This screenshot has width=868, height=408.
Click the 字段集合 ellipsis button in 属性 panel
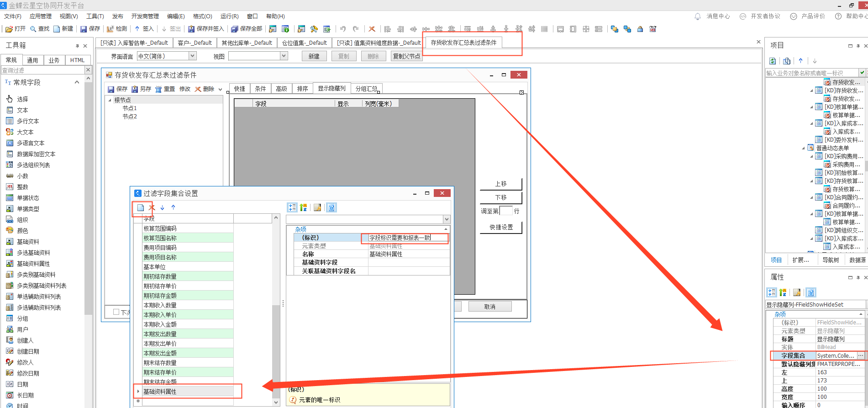click(861, 355)
